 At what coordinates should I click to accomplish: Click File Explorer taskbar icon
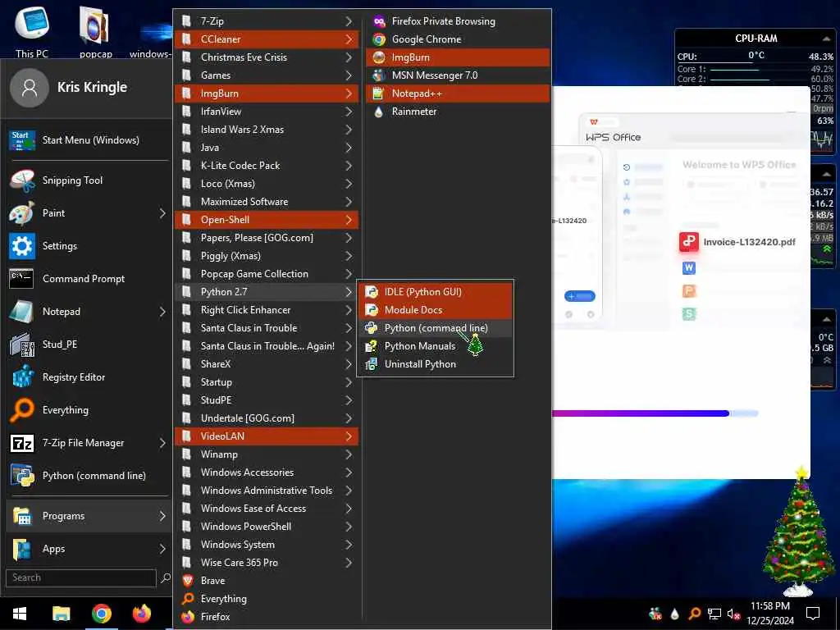tap(61, 614)
